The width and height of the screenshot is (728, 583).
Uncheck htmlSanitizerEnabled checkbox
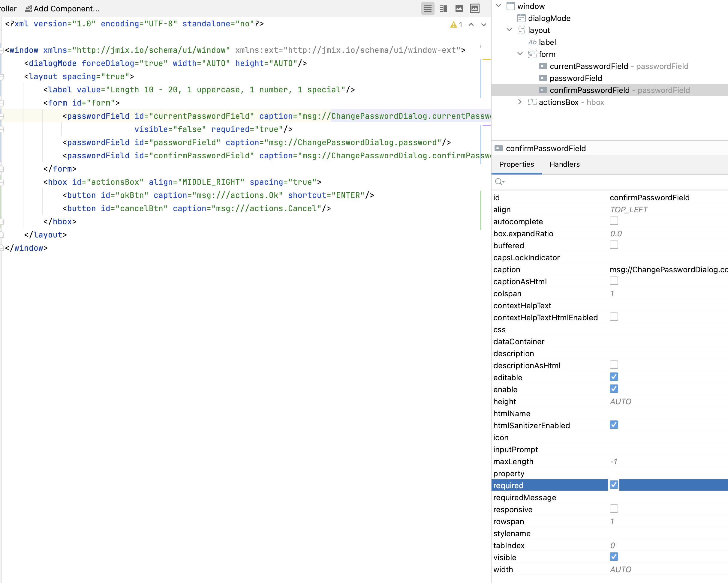pyautogui.click(x=614, y=425)
